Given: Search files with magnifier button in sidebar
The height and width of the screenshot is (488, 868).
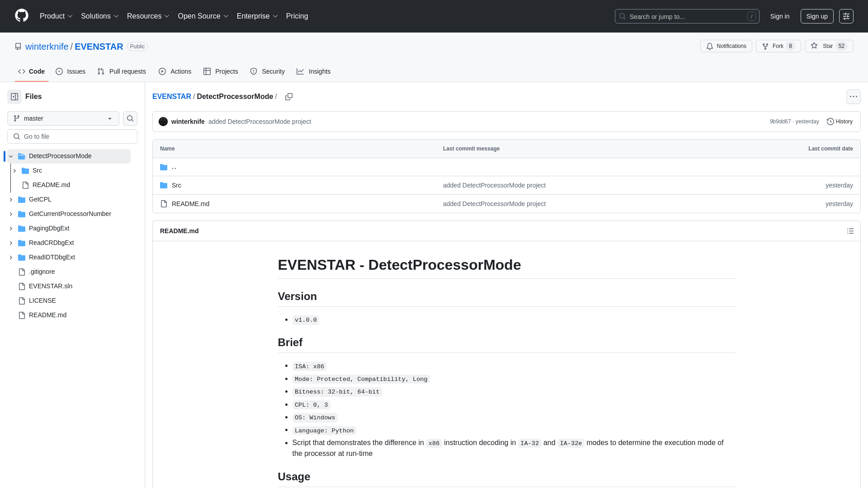Looking at the screenshot, I should [x=130, y=118].
